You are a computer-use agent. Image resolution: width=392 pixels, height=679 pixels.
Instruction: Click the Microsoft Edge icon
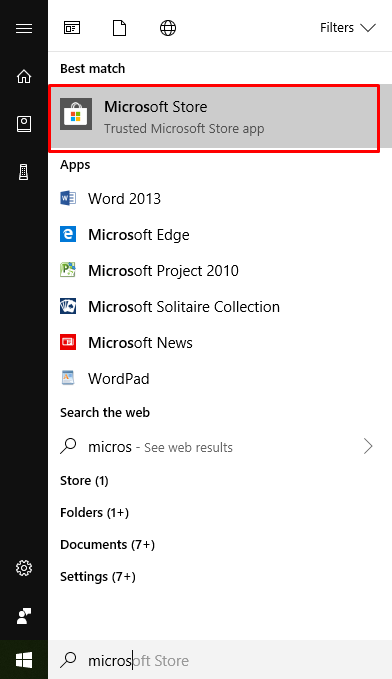[x=68, y=234]
